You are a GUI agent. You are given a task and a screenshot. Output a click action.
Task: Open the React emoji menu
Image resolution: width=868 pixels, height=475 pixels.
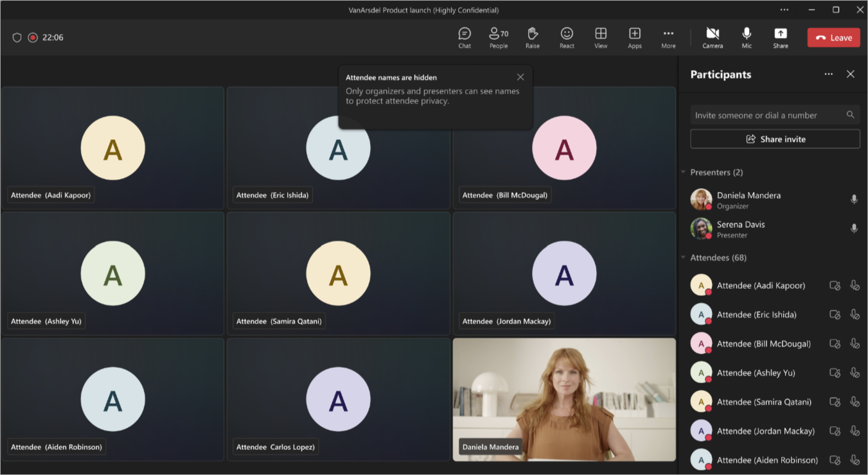[567, 37]
